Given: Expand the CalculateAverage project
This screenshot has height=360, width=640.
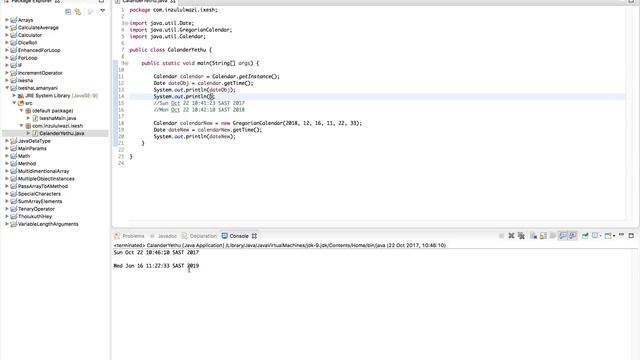Looking at the screenshot, I should [x=7, y=27].
